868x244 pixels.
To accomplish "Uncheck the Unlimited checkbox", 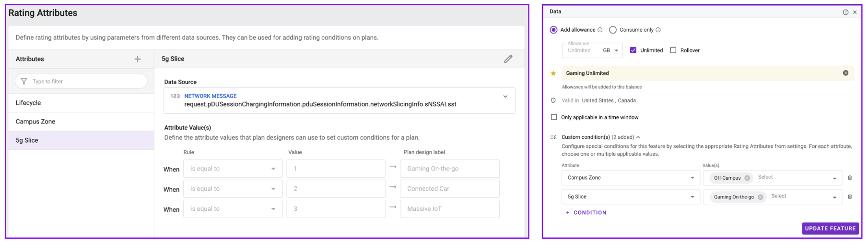I will [x=633, y=50].
